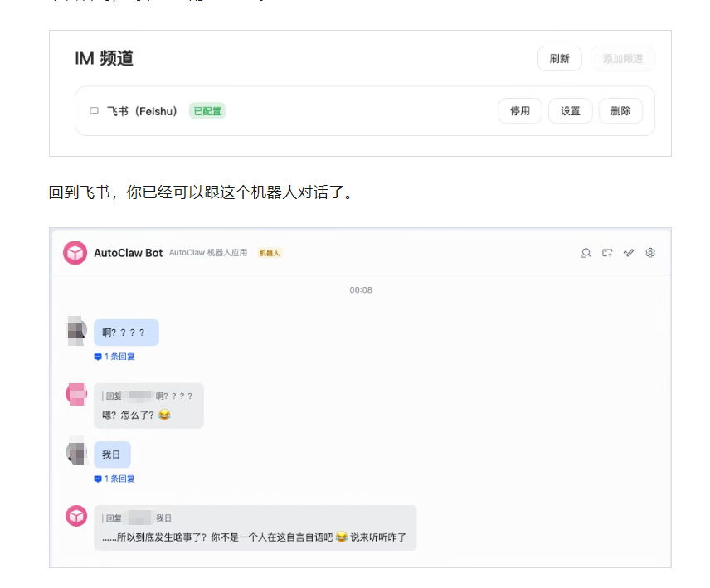Click user avatar beside 我日 message
This screenshot has width=710, height=588.
coord(76,452)
